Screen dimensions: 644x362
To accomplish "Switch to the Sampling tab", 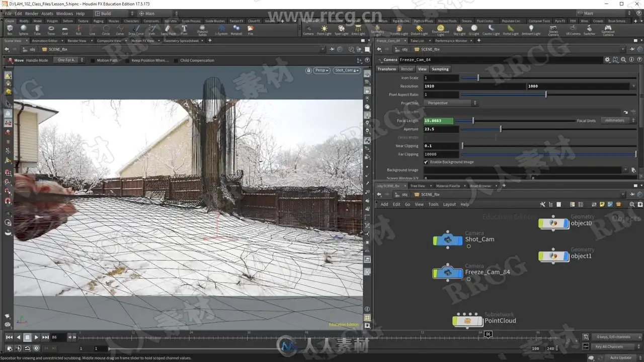I will [x=440, y=69].
